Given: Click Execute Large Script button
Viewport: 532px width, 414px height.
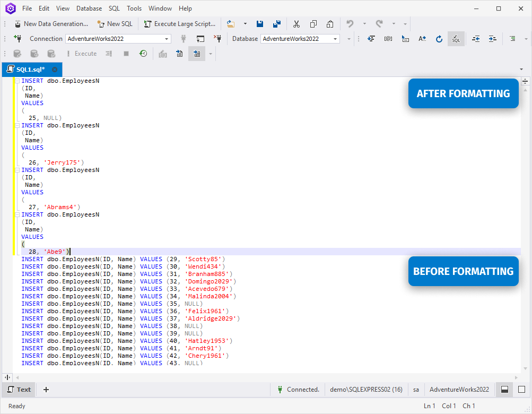Looking at the screenshot, I should click(180, 24).
